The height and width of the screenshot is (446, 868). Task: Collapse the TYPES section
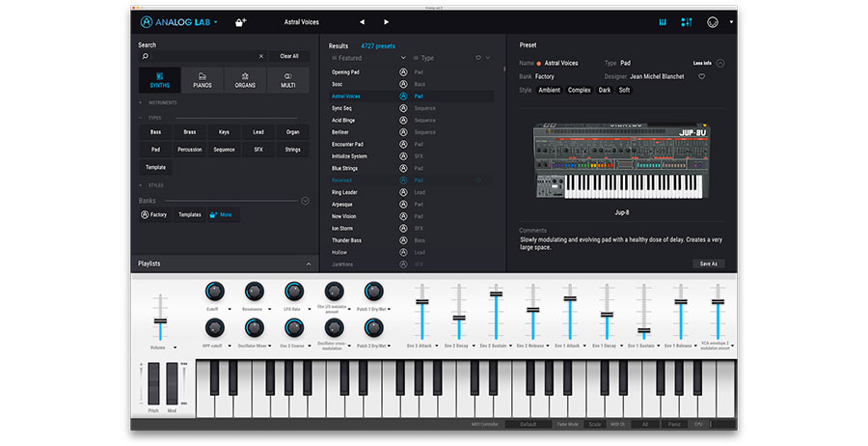tap(150, 118)
